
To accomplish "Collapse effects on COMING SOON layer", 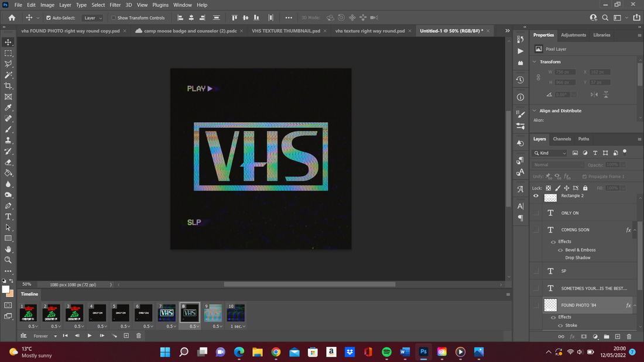I will click(x=635, y=230).
